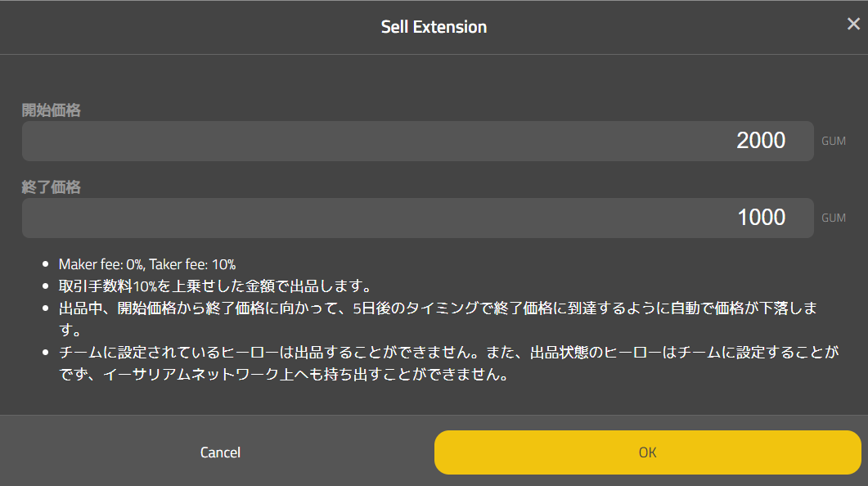
Task: Close the Sell Extension dialog with X
Action: [x=853, y=24]
